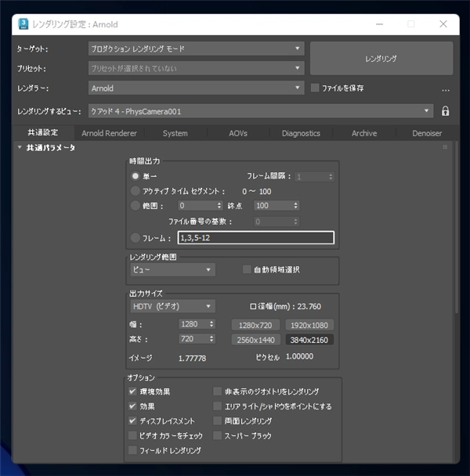Select the フレーム radio button
This screenshot has height=476, width=470.
pyautogui.click(x=136, y=238)
